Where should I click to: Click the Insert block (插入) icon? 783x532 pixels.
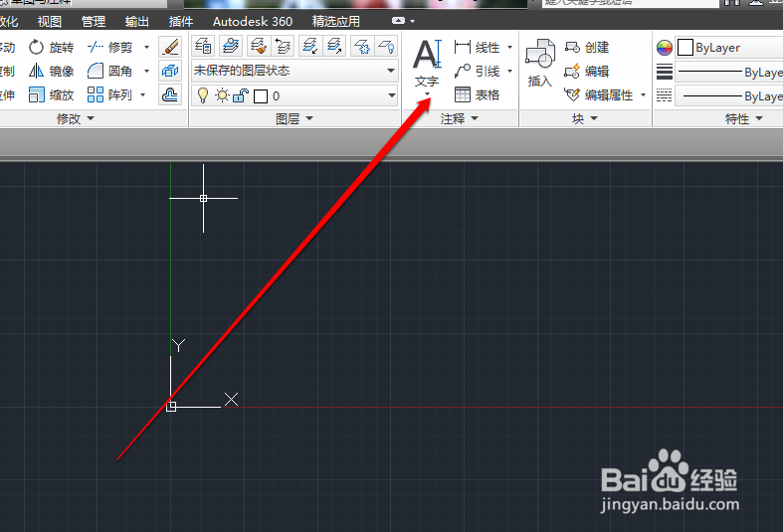(540, 54)
